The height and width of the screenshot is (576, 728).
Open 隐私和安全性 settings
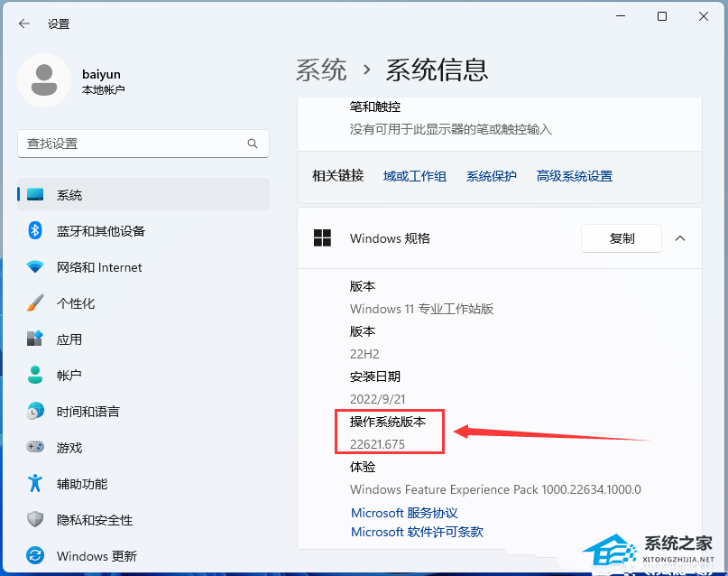click(94, 520)
